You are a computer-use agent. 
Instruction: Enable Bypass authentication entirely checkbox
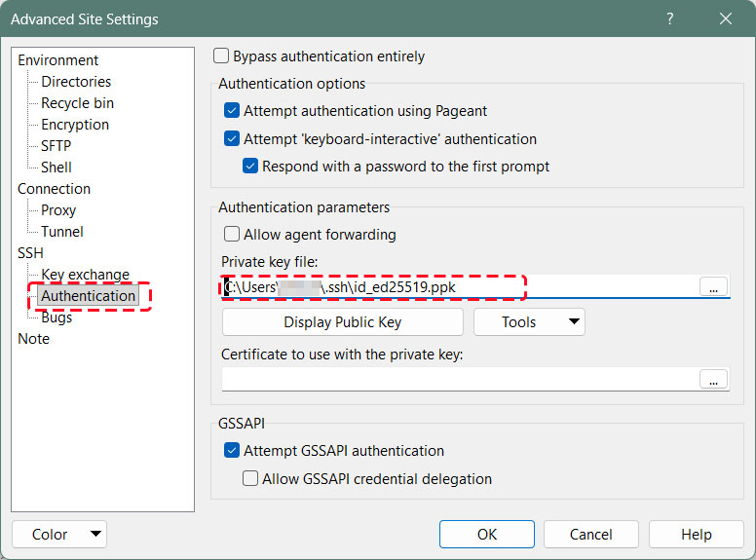[221, 56]
